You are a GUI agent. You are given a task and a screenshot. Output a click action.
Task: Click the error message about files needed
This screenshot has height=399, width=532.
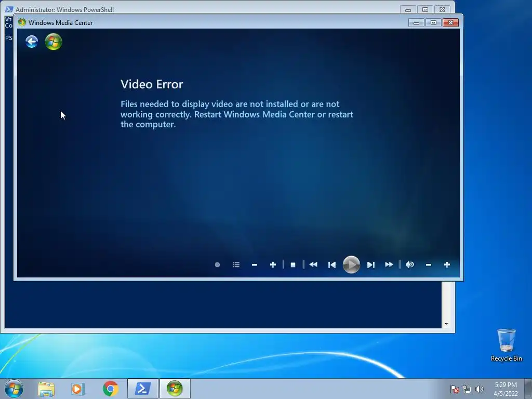pyautogui.click(x=237, y=114)
